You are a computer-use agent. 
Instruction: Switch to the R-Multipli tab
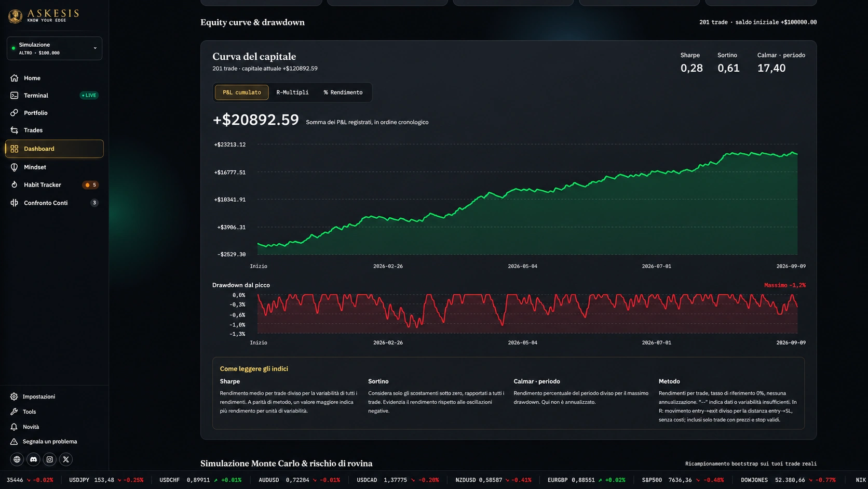click(x=292, y=92)
